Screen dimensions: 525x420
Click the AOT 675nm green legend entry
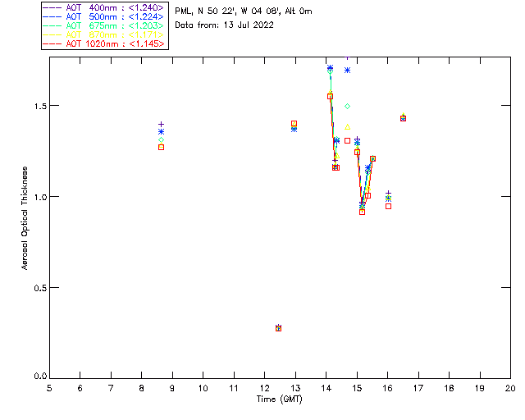pos(104,25)
